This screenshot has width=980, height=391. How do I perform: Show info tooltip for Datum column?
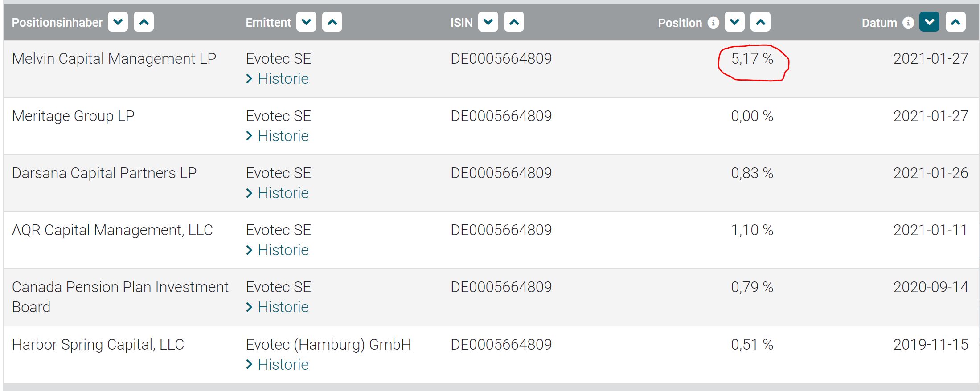pos(908,22)
